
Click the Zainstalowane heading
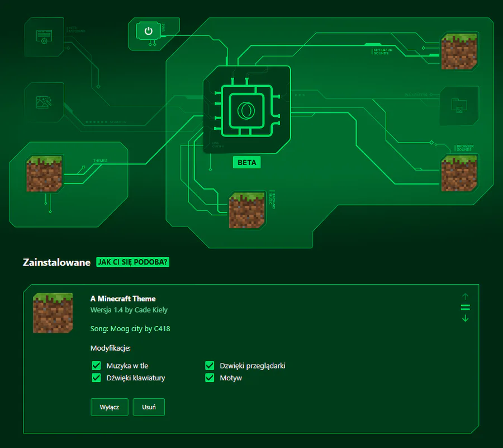click(57, 262)
